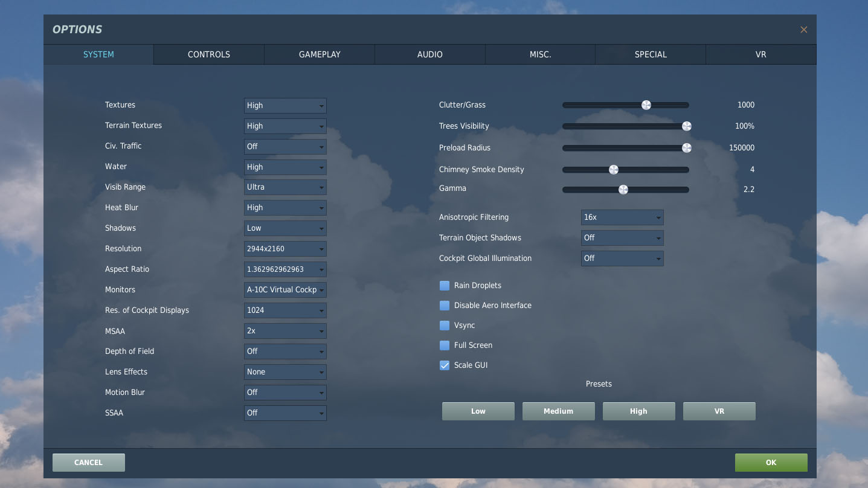Image resolution: width=868 pixels, height=488 pixels.
Task: Open the Civ. Traffic dropdown
Action: coord(285,147)
